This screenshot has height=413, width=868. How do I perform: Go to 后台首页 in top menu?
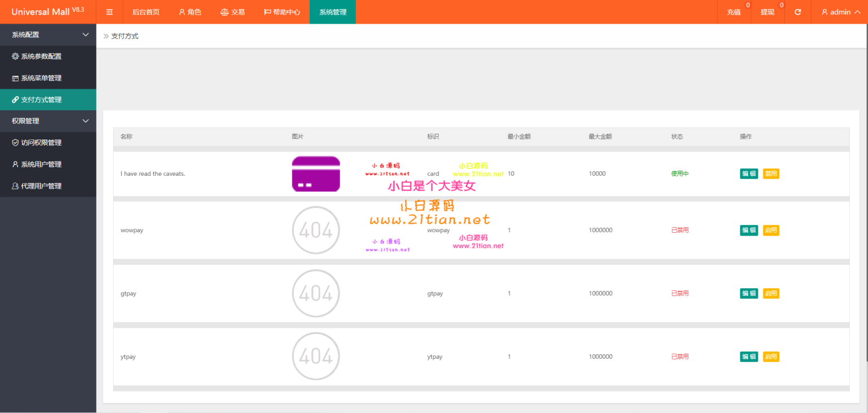coord(146,11)
